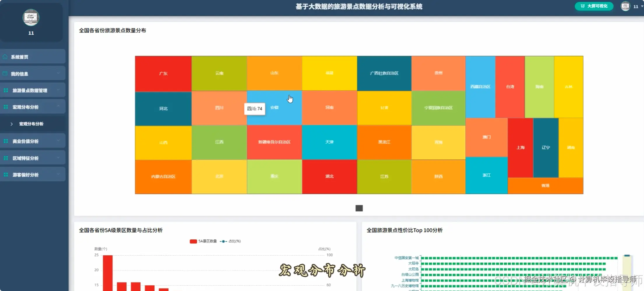Hide 四川 block in the treemap
This screenshot has width=644, height=291.
pyautogui.click(x=219, y=108)
